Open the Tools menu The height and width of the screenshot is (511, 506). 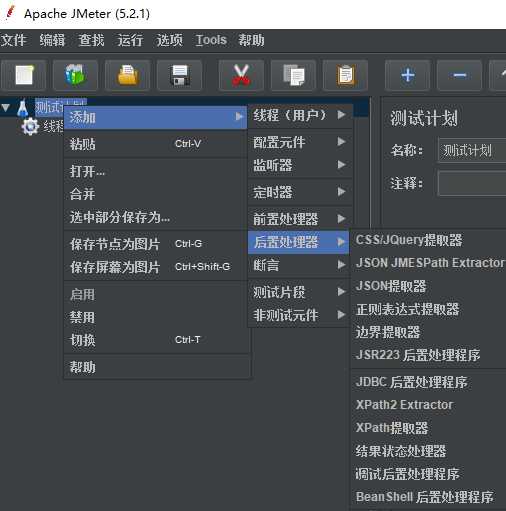coord(211,40)
